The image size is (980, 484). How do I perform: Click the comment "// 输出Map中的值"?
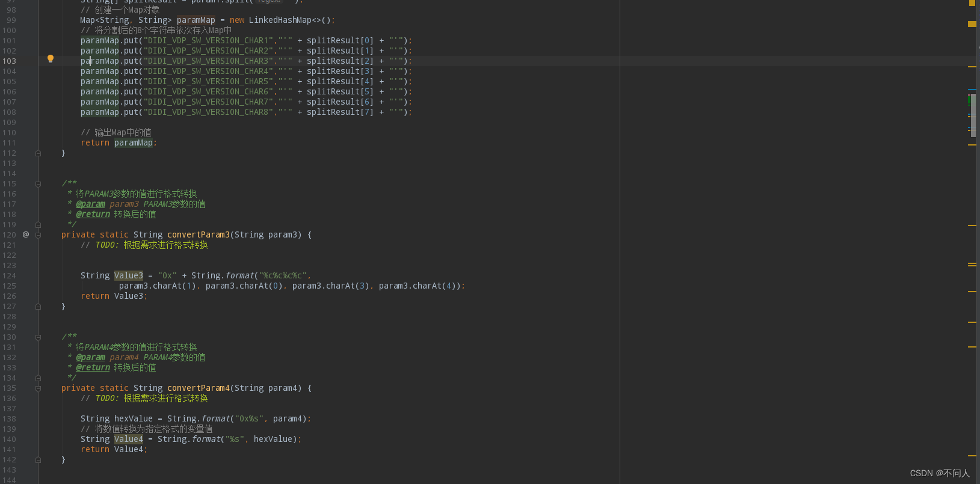(x=116, y=132)
